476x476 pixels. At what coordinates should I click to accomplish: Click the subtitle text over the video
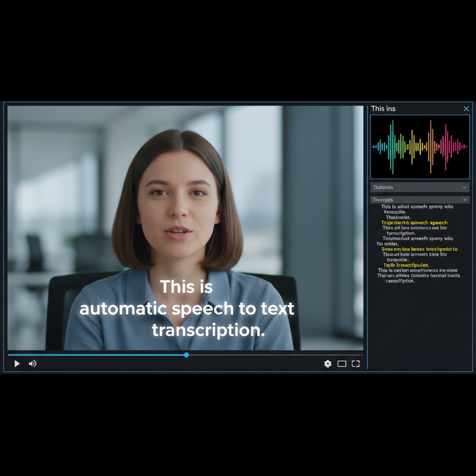click(x=186, y=308)
